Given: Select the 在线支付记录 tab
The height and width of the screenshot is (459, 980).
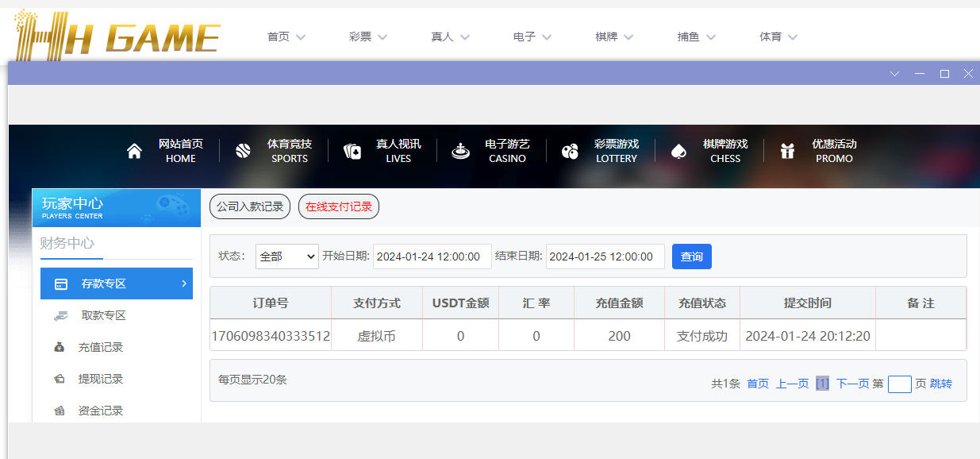Looking at the screenshot, I should (x=339, y=206).
